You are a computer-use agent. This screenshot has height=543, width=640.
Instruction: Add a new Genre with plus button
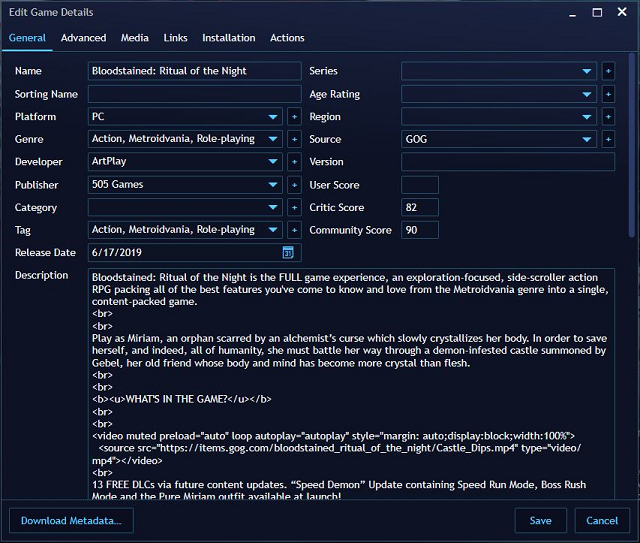pyautogui.click(x=294, y=139)
